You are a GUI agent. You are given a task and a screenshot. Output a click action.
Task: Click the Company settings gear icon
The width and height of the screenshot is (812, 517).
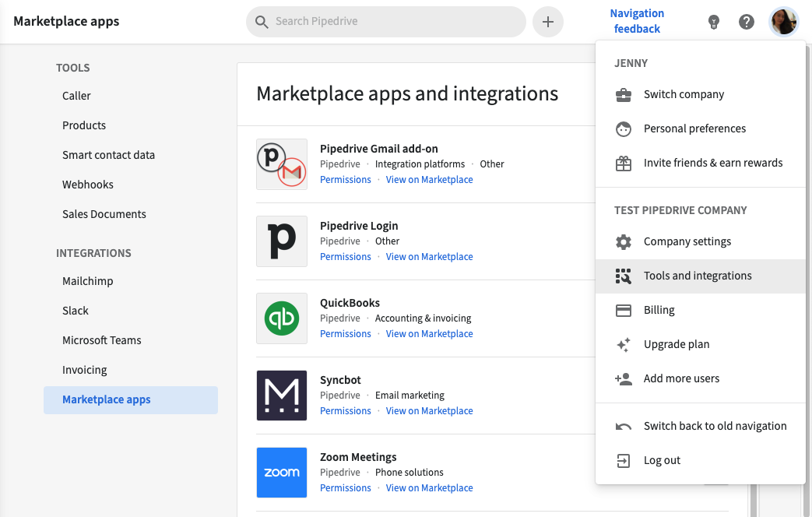point(624,242)
